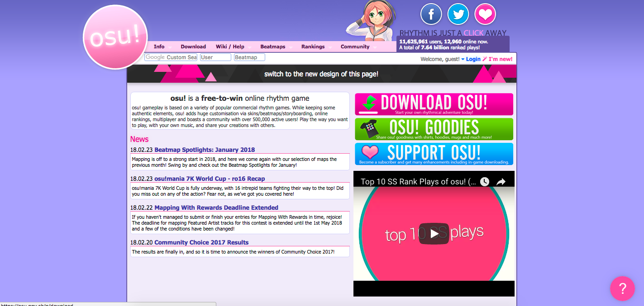Click the YouTube watch later clock icon
The image size is (644, 306).
484,182
